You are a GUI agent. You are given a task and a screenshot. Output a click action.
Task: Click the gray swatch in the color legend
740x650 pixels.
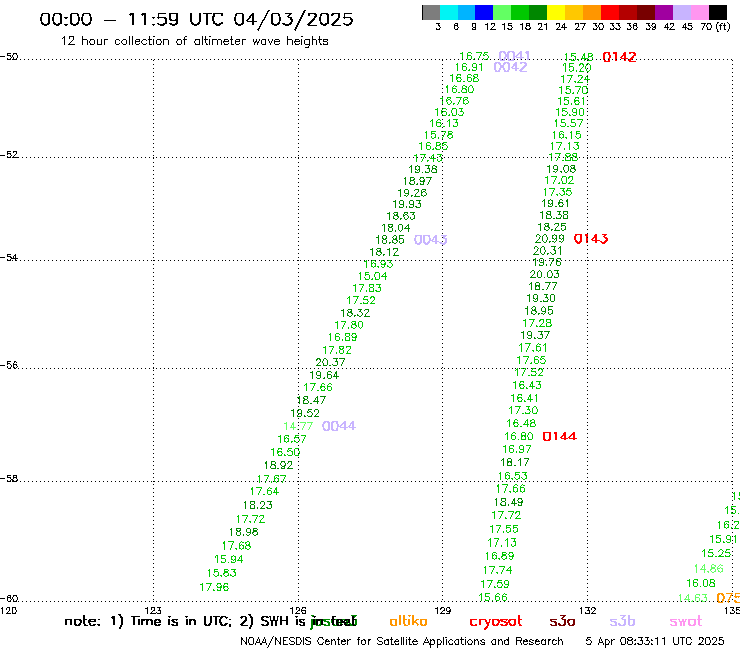[431, 12]
